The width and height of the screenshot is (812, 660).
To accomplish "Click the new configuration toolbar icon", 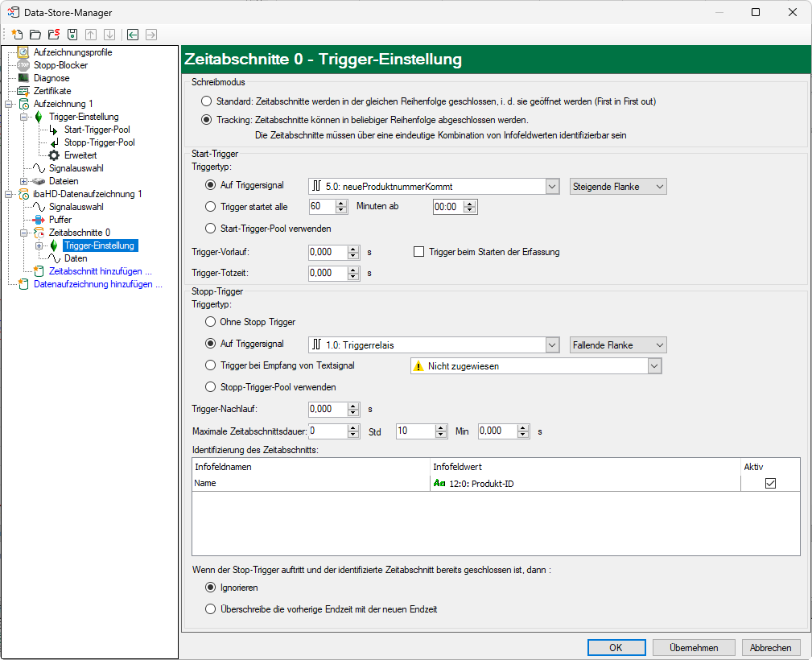I will coord(16,35).
